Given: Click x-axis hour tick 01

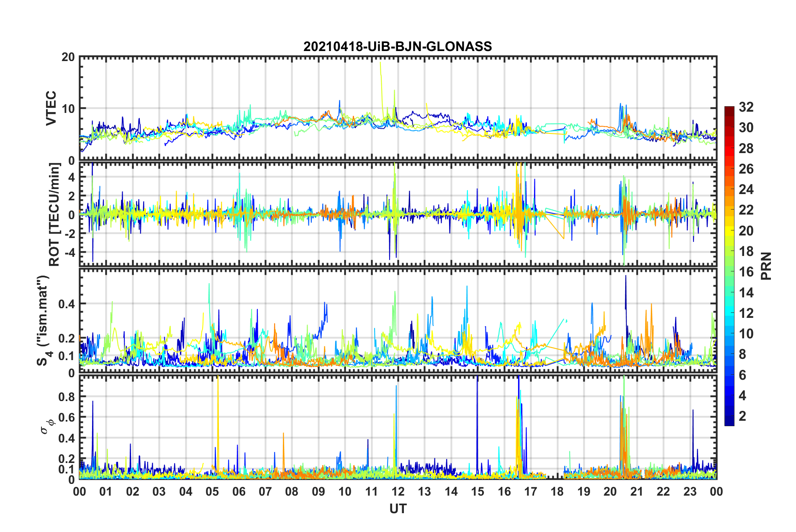Looking at the screenshot, I should [x=106, y=491].
